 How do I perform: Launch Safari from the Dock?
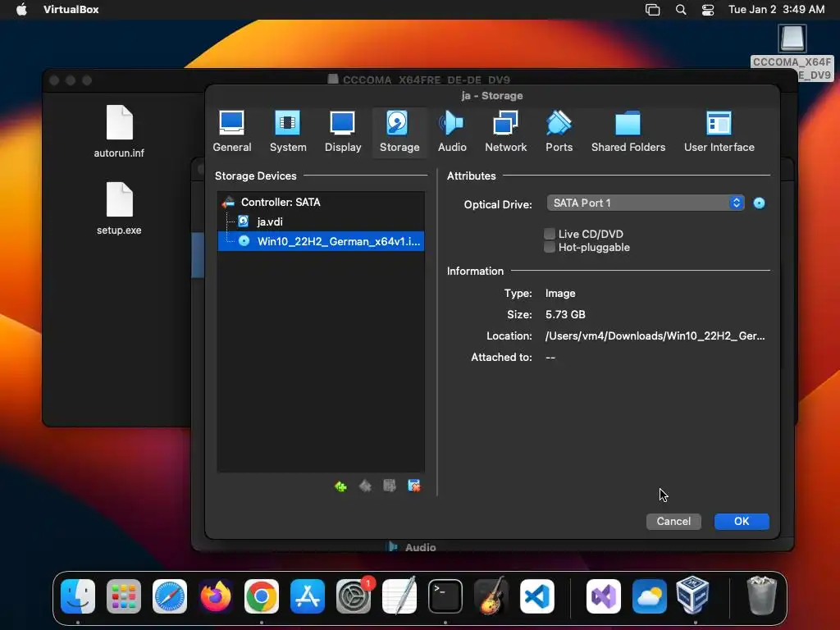(x=170, y=596)
